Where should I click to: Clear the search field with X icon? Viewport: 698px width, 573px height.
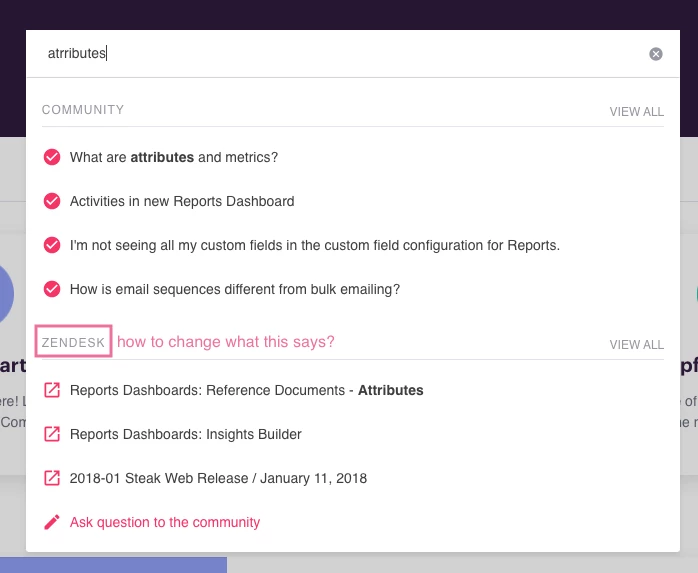pos(655,54)
